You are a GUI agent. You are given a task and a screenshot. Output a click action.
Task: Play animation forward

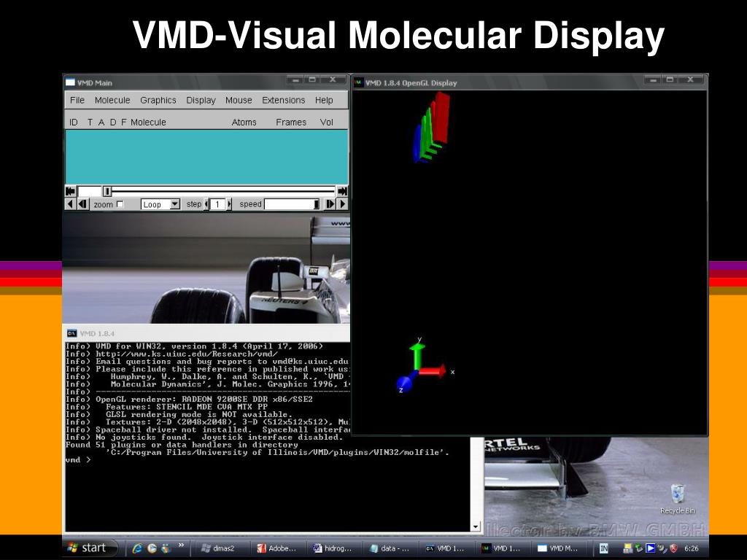coord(342,204)
